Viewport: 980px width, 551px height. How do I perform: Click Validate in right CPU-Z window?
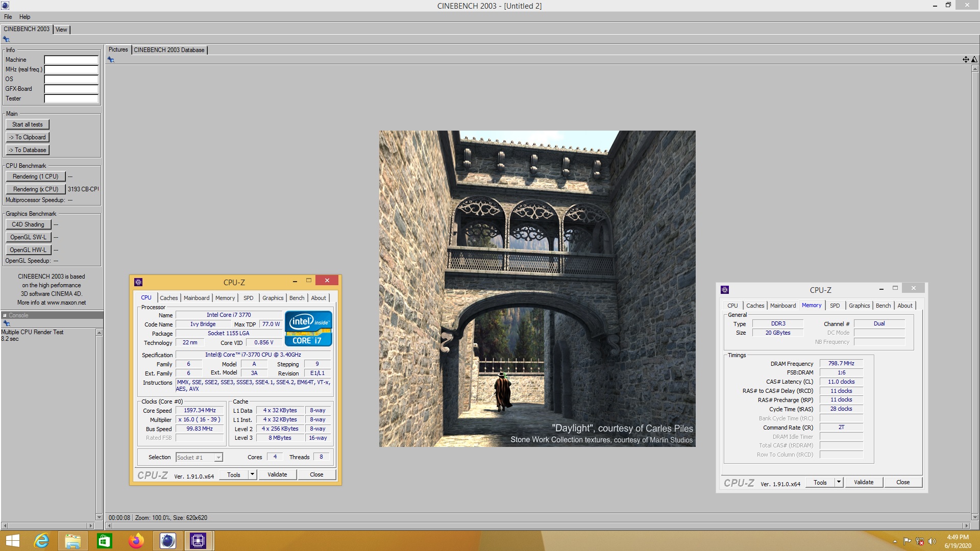pos(864,482)
